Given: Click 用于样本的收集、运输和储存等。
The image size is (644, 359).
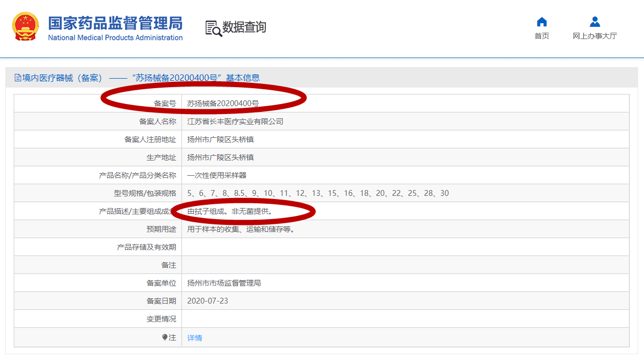Looking at the screenshot, I should click(x=241, y=229).
